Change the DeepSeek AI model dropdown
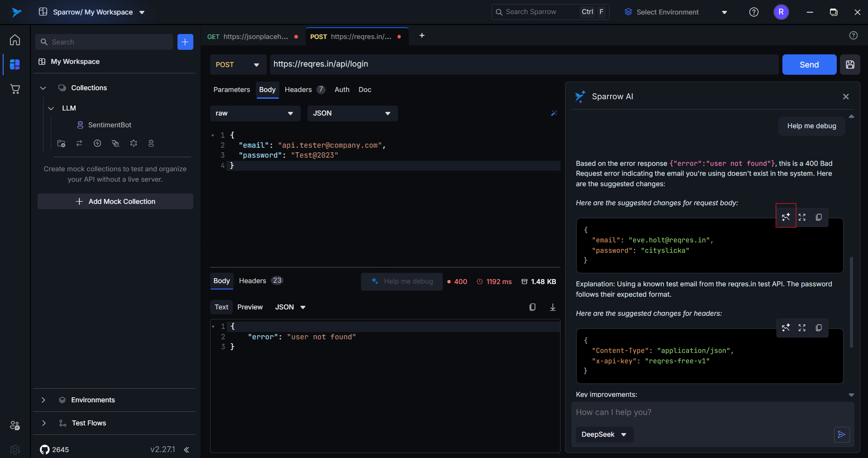868x458 pixels. click(x=604, y=434)
